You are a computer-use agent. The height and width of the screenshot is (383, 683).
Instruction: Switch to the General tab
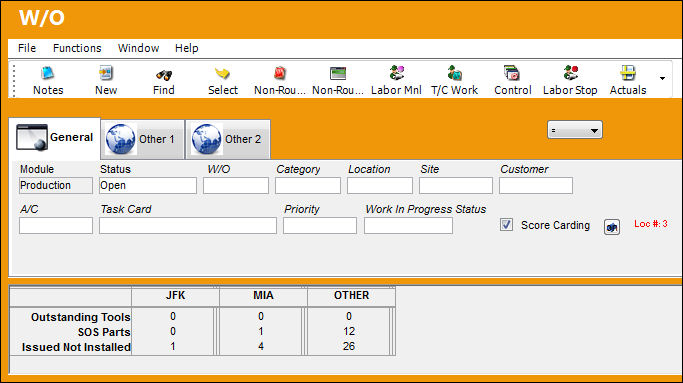(54, 138)
